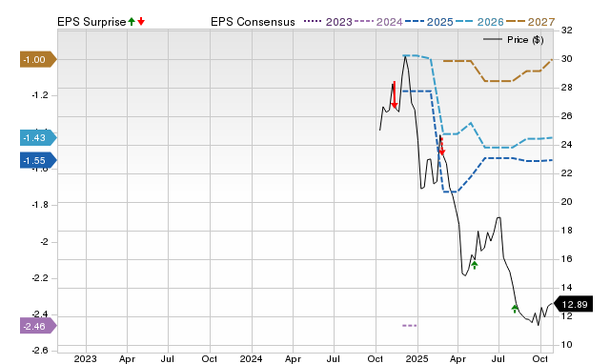Image resolution: width=610 pixels, height=364 pixels.
Task: Click the 16 label on the price axis
Action: coord(567,259)
